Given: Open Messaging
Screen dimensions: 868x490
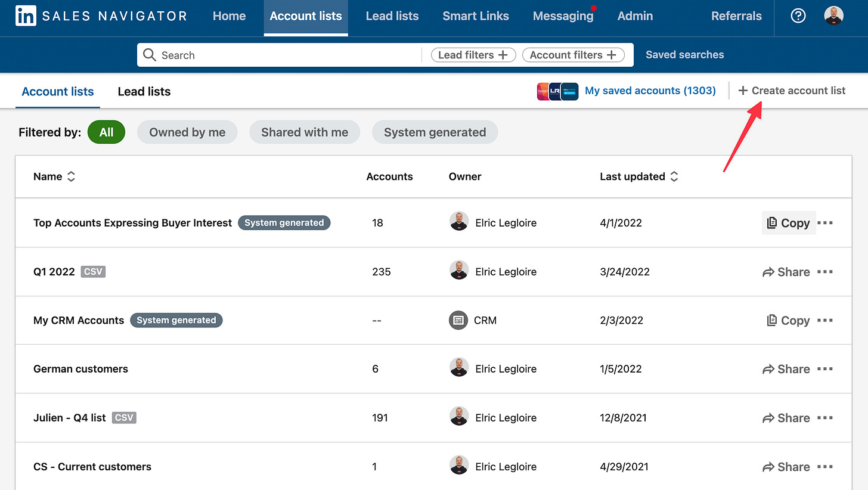Looking at the screenshot, I should tap(563, 16).
